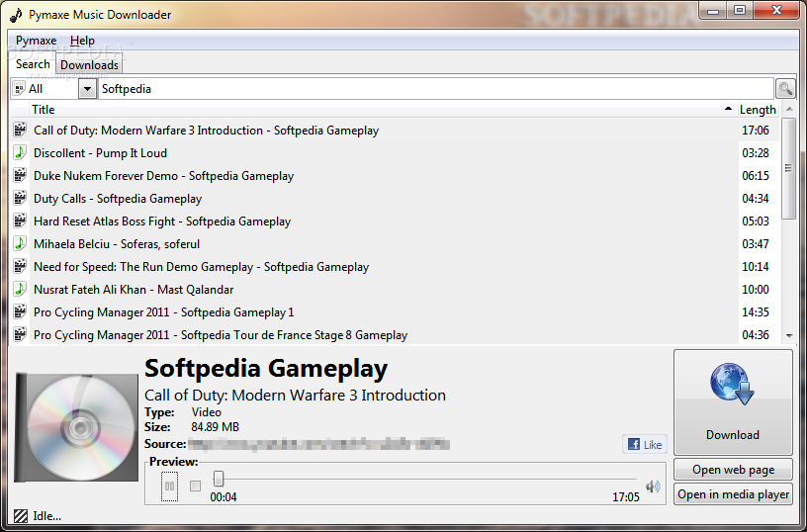807x532 pixels.
Task: Click the Idle status bar icon
Action: (x=21, y=516)
